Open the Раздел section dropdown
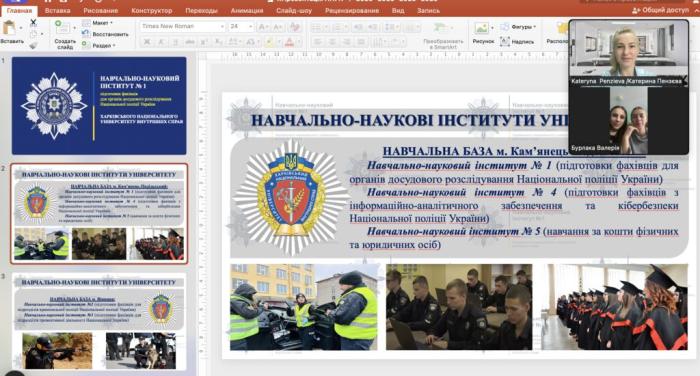 coord(99,46)
